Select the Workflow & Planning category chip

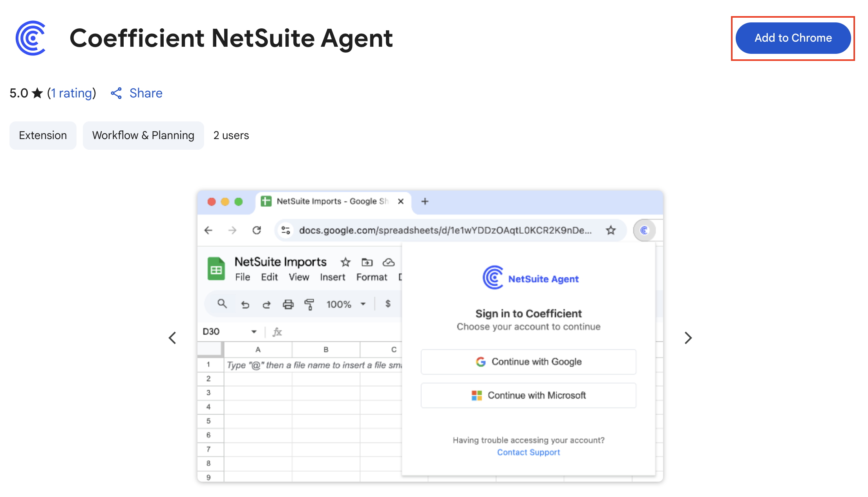click(x=143, y=136)
